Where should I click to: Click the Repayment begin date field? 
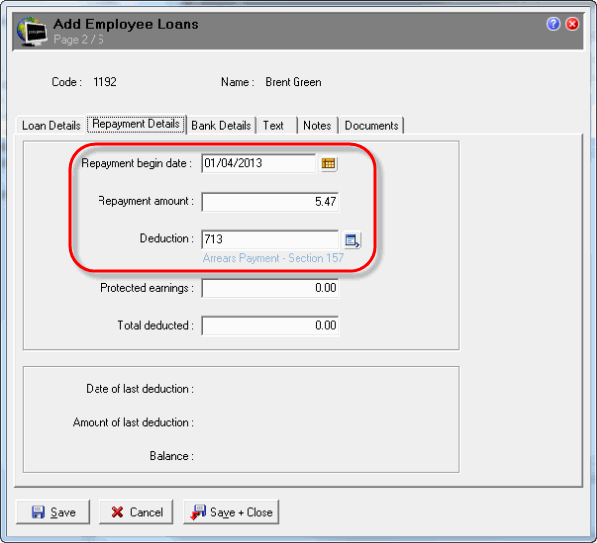pos(259,163)
